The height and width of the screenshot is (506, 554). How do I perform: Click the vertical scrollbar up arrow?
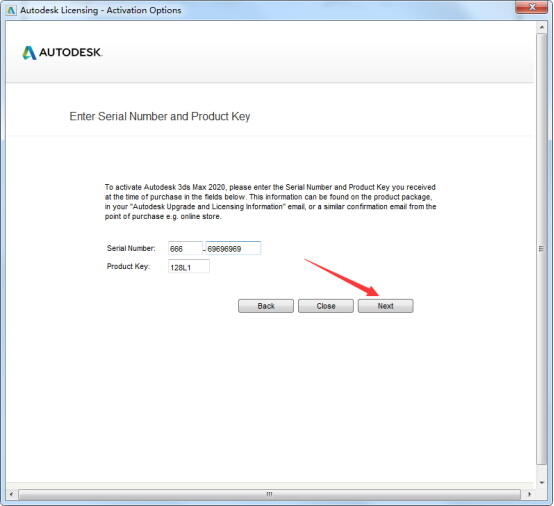(x=541, y=27)
